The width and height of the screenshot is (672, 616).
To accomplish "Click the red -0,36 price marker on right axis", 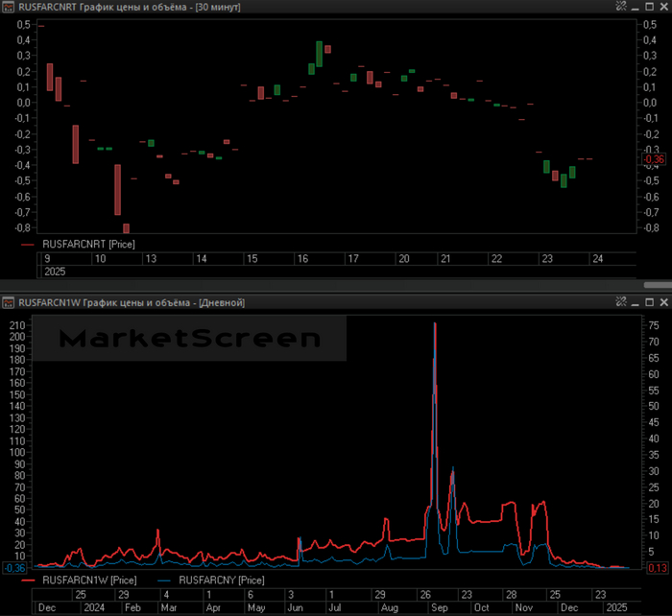I will click(654, 159).
